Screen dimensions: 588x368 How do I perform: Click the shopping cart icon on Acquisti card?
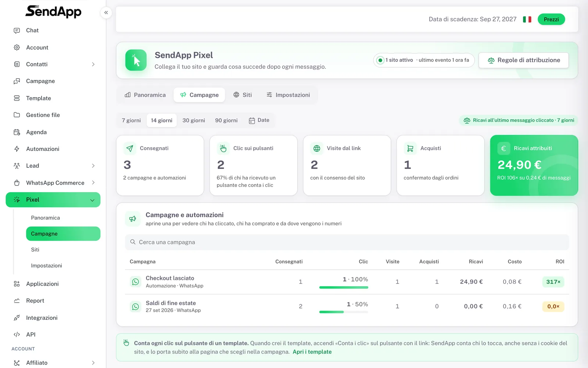(x=410, y=148)
